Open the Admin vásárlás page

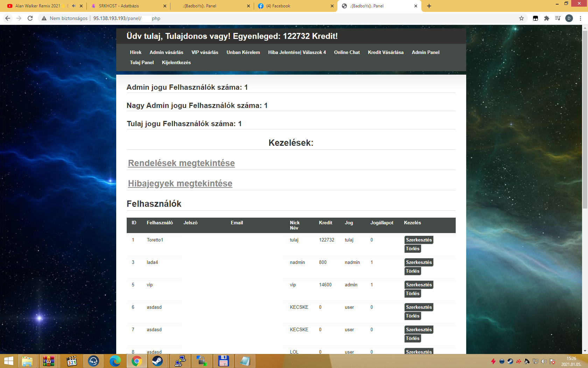(166, 52)
